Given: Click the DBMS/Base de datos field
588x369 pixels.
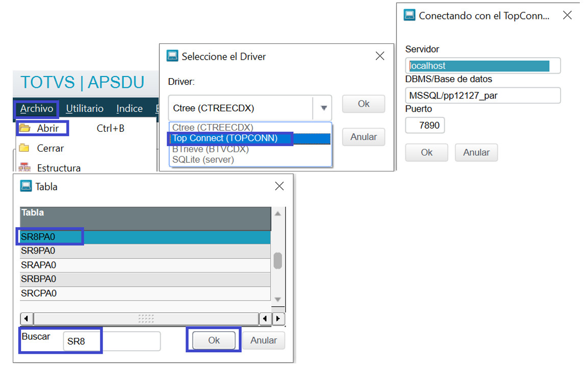Looking at the screenshot, I should click(x=482, y=95).
